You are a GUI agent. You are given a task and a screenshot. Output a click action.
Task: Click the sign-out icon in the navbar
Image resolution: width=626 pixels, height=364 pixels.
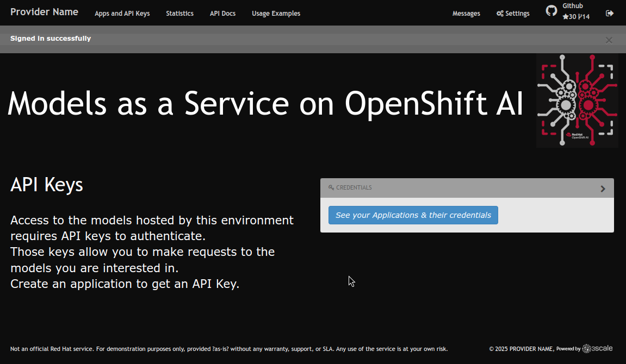610,14
